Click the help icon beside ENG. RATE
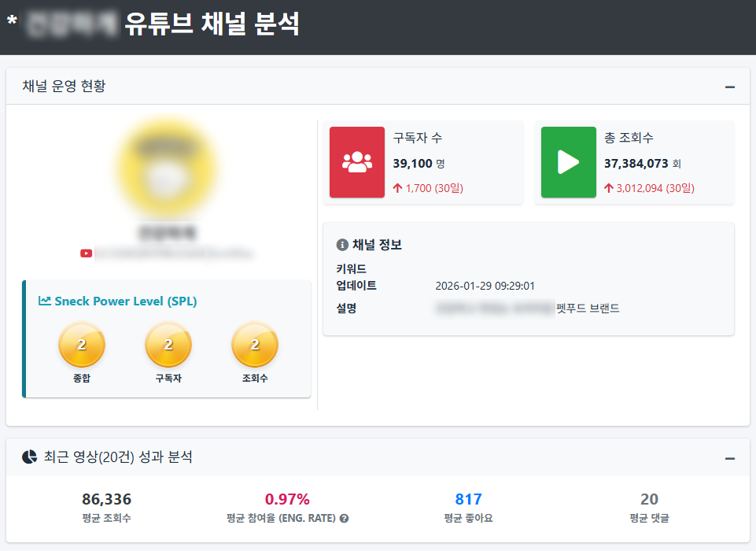The image size is (756, 551). (344, 519)
